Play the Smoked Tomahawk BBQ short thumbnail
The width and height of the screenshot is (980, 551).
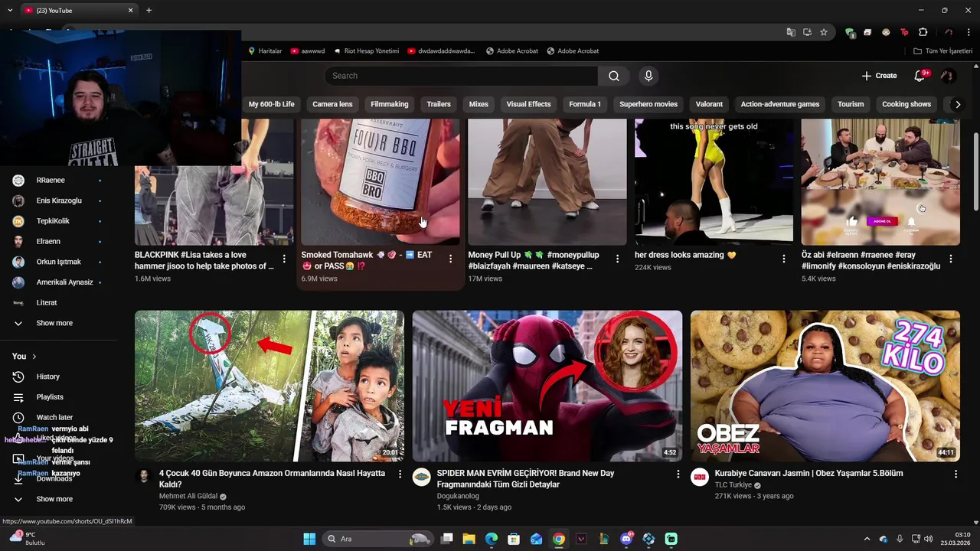tap(381, 181)
